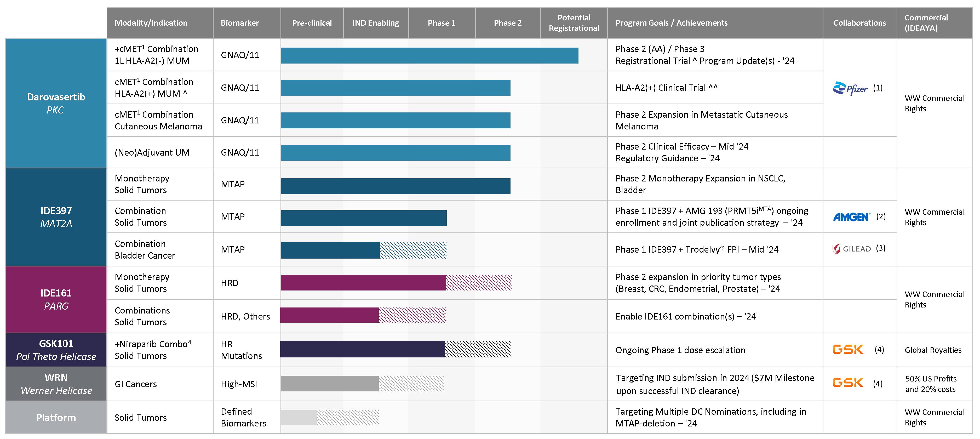The image size is (980, 439).
Task: Click the WRN Werner Helicase label
Action: (x=56, y=384)
